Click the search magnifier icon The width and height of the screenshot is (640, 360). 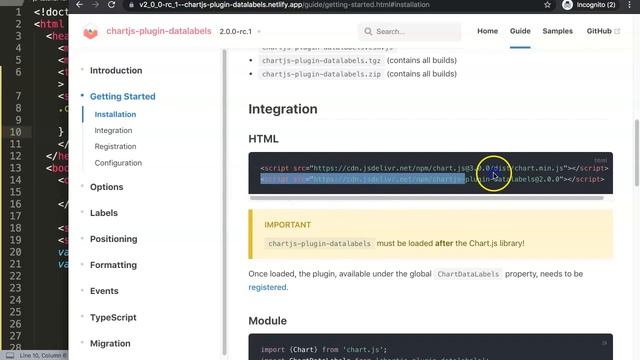click(368, 31)
